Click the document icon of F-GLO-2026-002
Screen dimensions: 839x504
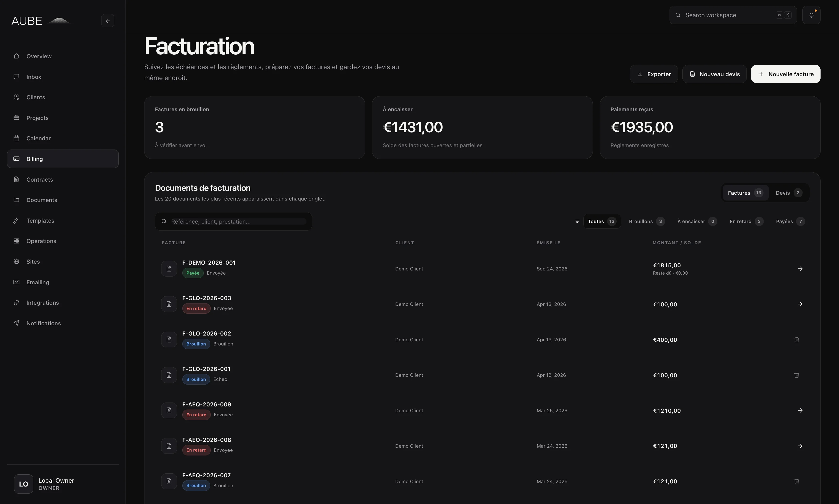tap(169, 340)
